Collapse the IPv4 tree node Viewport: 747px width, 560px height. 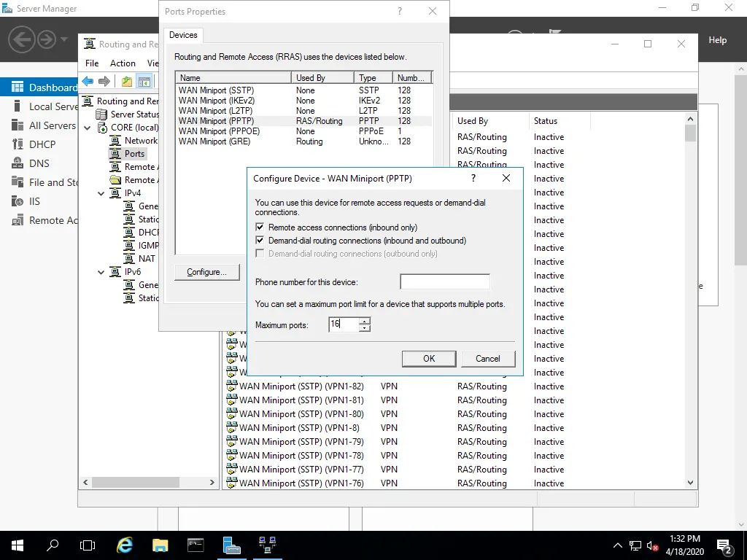coord(101,193)
